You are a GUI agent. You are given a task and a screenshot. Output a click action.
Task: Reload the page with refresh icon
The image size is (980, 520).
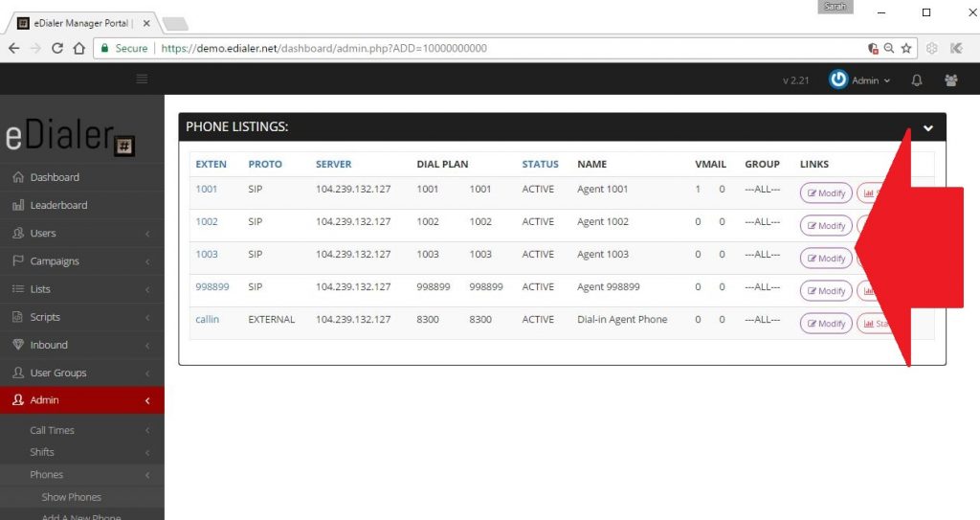coord(56,48)
